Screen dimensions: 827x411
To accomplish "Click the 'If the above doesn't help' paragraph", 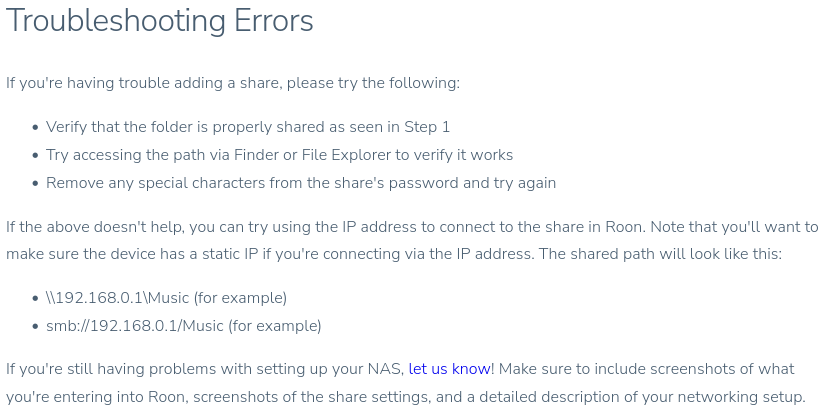I will pyautogui.click(x=412, y=241).
